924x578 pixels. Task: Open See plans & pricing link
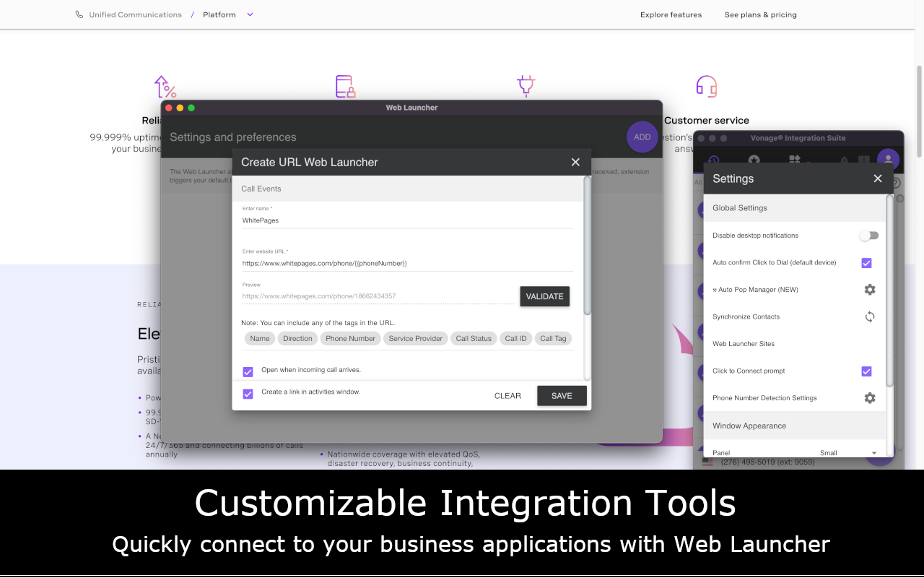761,14
